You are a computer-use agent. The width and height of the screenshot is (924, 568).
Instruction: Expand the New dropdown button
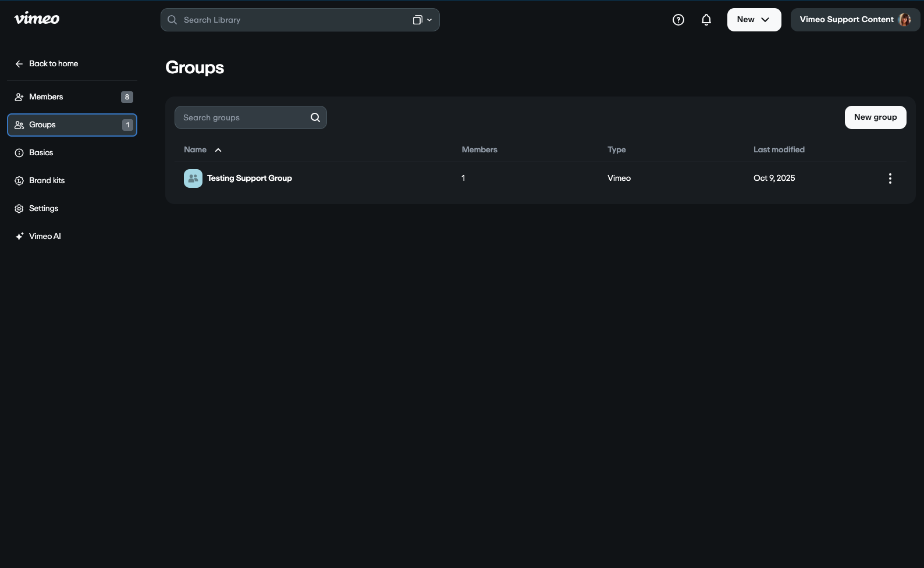(x=754, y=20)
